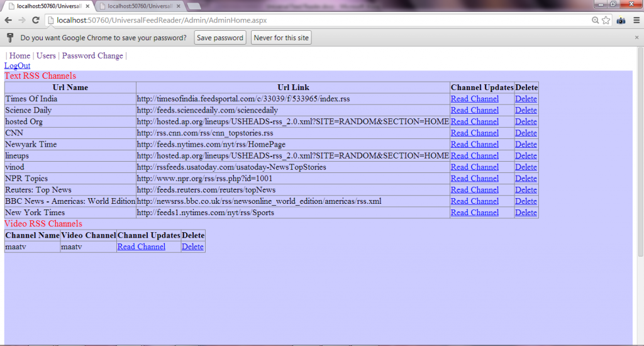The image size is (644, 346).
Task: Read Channel for hosted Org
Action: coord(475,121)
